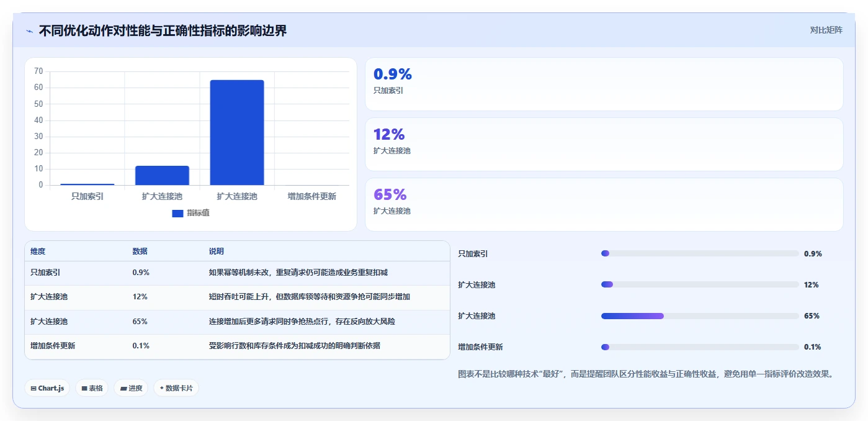Click the 增加条件更新 label in the progress list
The height and width of the screenshot is (421, 868).
click(x=480, y=347)
